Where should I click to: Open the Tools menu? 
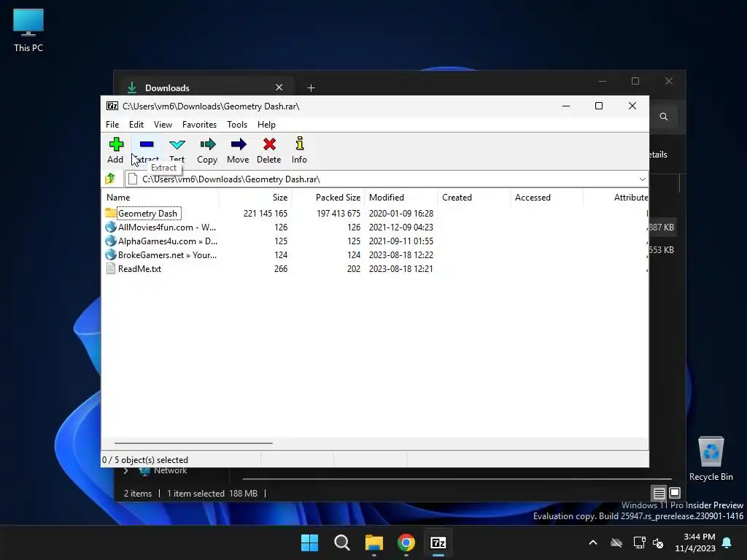(237, 124)
